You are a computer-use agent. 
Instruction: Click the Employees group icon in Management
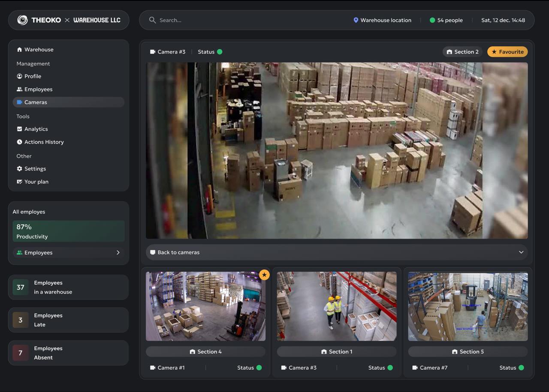click(19, 89)
